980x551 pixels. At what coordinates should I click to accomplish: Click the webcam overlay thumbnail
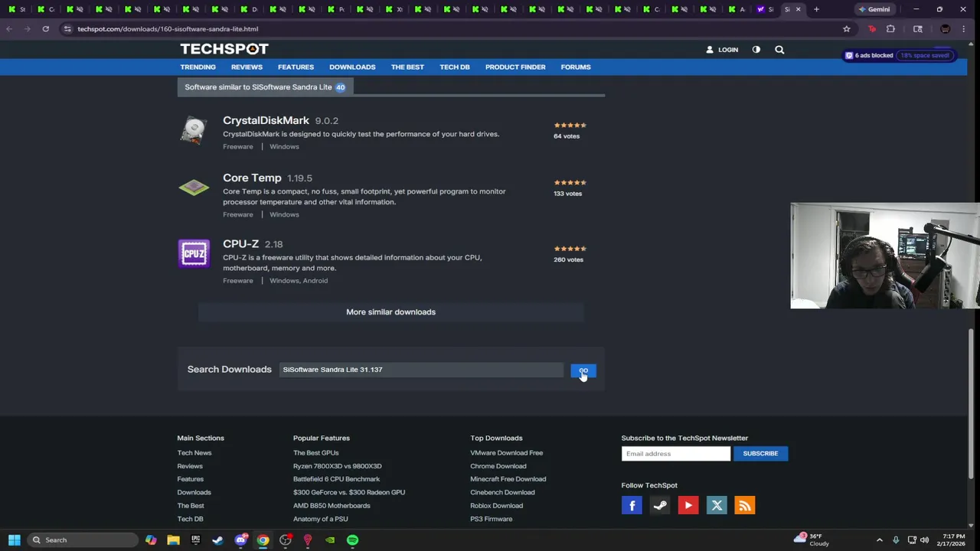[x=884, y=256]
